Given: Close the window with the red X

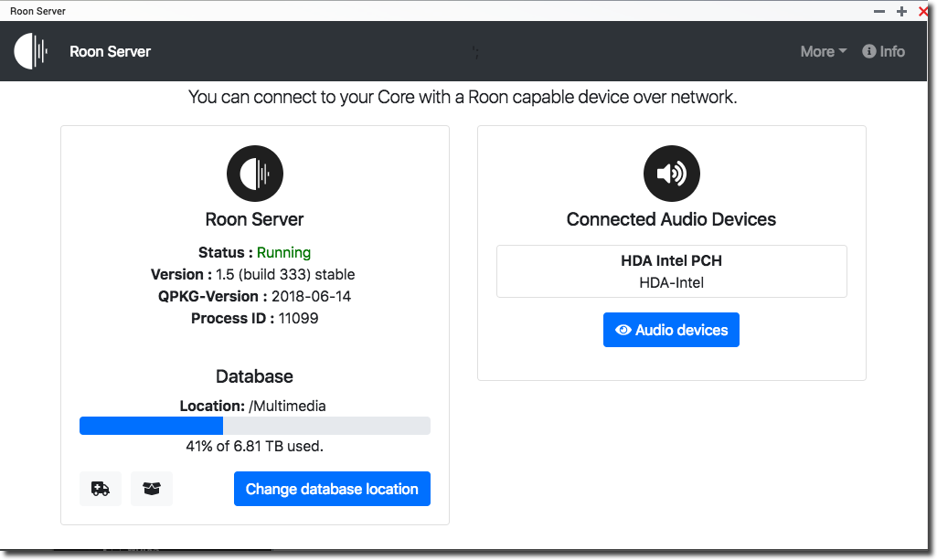Looking at the screenshot, I should pos(924,11).
